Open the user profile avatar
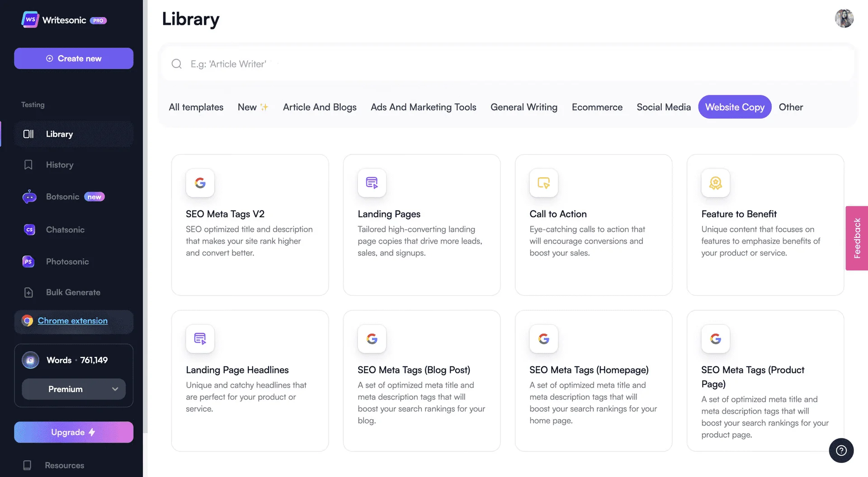 coord(844,19)
